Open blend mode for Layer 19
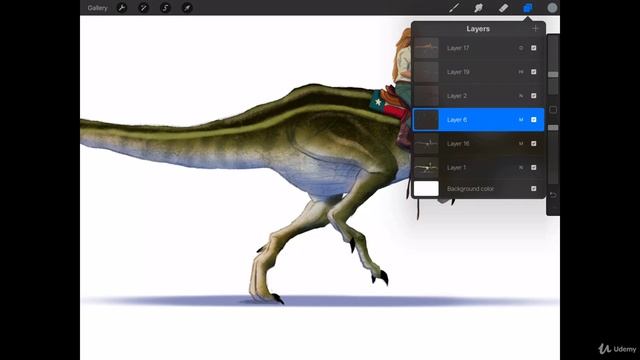 [521, 72]
